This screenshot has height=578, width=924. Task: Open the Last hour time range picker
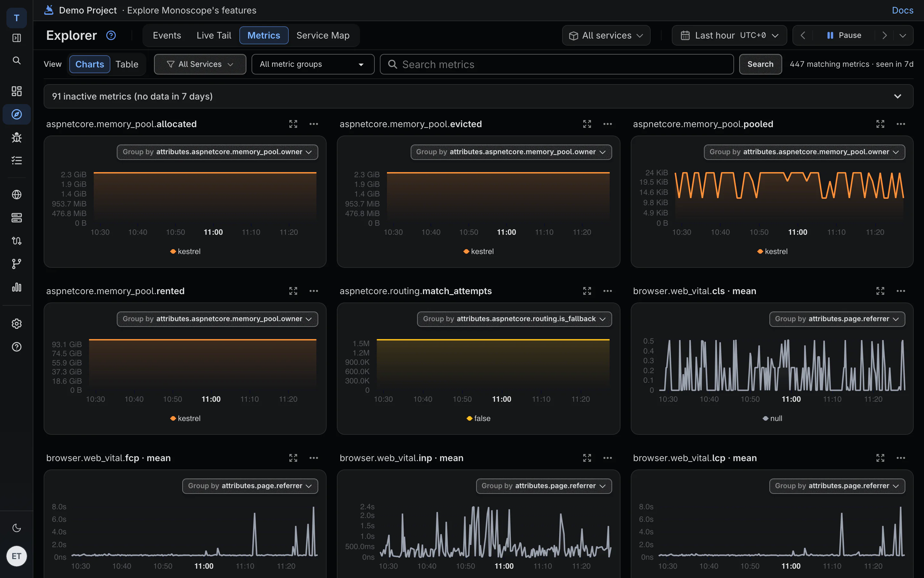pos(729,35)
